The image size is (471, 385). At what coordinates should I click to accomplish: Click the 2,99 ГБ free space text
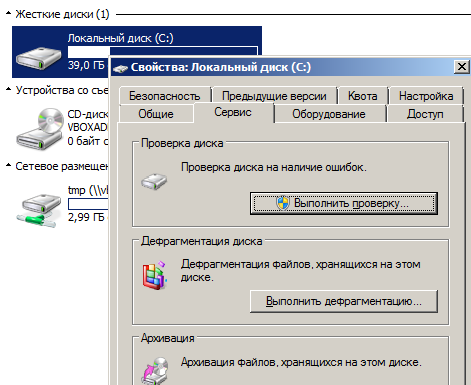(86, 217)
